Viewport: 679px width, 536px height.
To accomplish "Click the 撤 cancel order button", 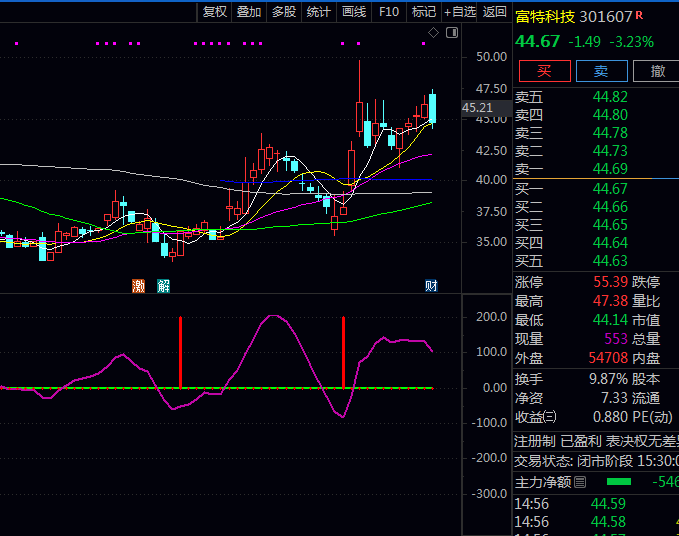I will [657, 71].
